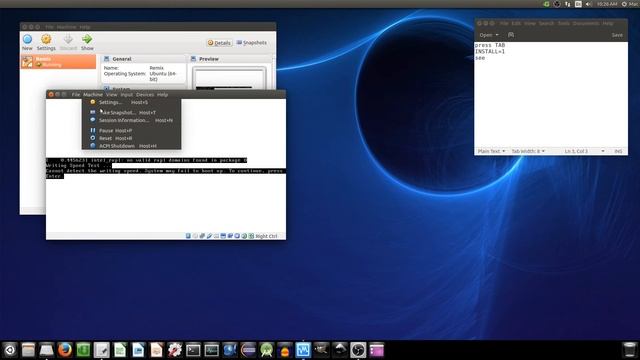Open LibreOffice Impress from dock

pyautogui.click(x=156, y=350)
